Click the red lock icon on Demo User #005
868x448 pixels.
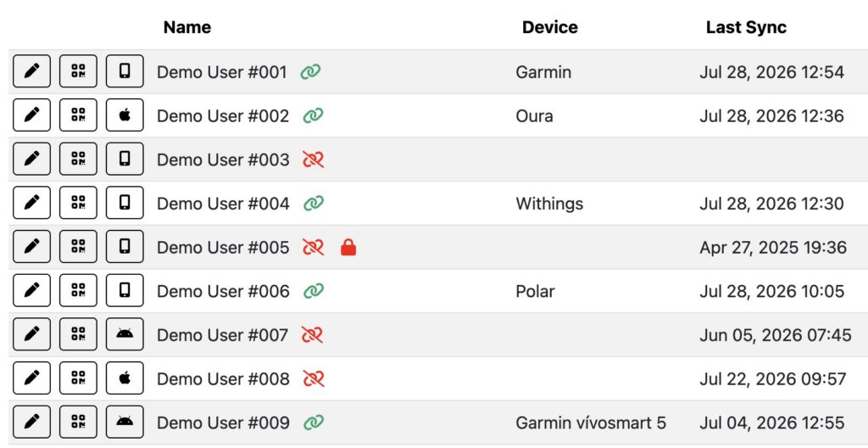[x=348, y=247]
